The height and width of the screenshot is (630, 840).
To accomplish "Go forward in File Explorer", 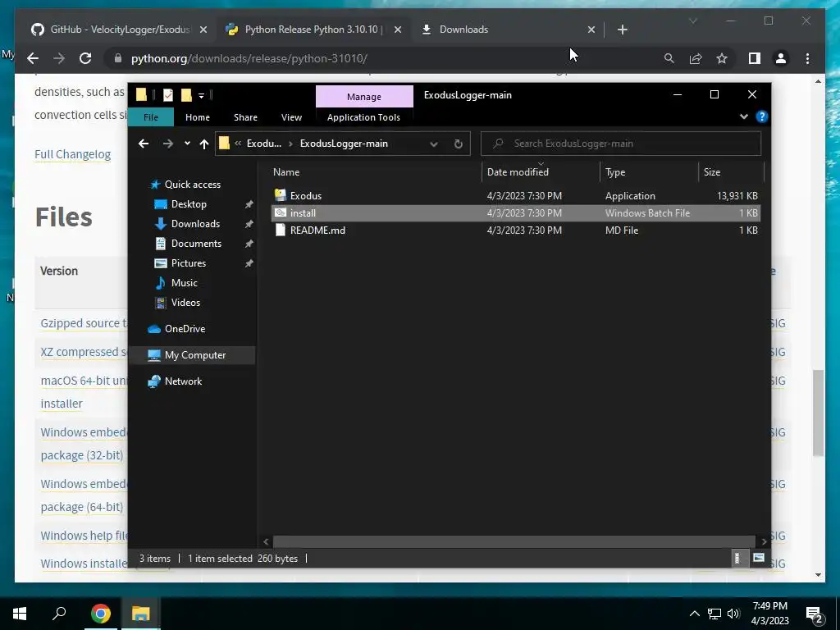I will pyautogui.click(x=167, y=144).
